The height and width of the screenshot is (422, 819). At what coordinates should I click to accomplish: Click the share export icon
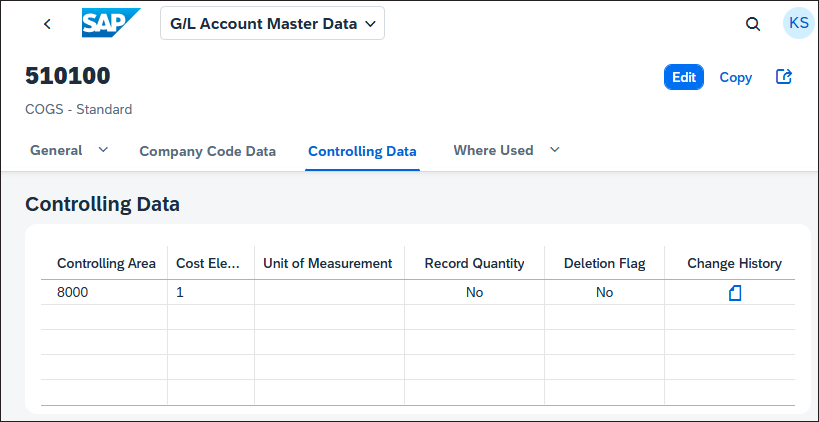tap(784, 77)
